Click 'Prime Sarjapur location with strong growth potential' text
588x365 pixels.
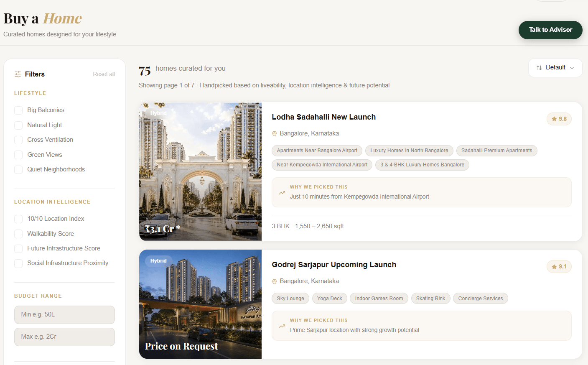[x=354, y=330]
